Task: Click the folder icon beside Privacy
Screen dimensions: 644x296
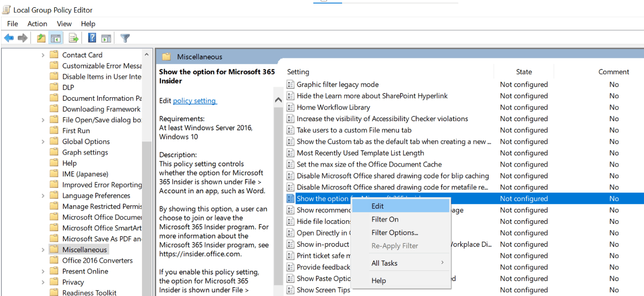Action: tap(54, 282)
